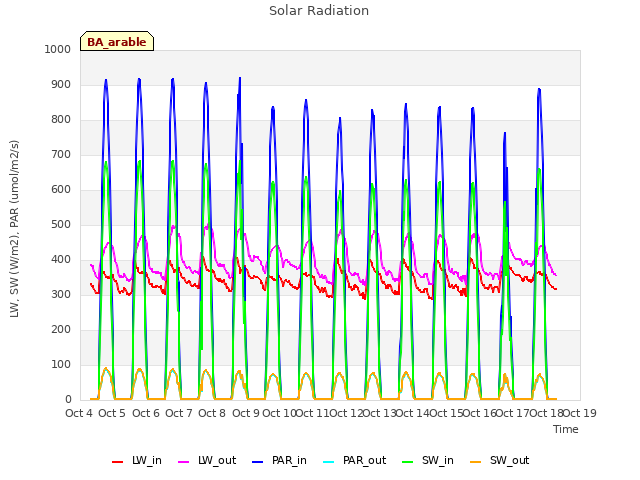640x480 pixels.
Task: Click the 700 y-axis tick label
Action: tap(61, 155)
